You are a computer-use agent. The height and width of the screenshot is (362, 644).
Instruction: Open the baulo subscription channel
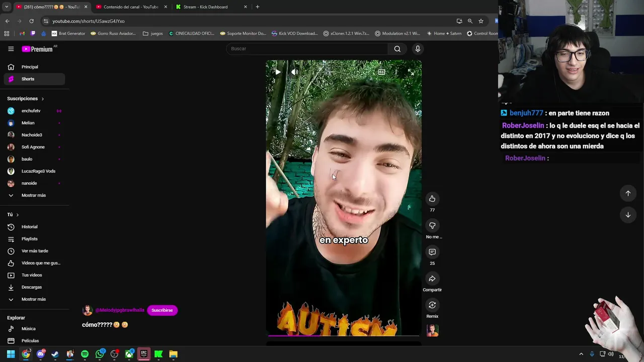[34, 159]
